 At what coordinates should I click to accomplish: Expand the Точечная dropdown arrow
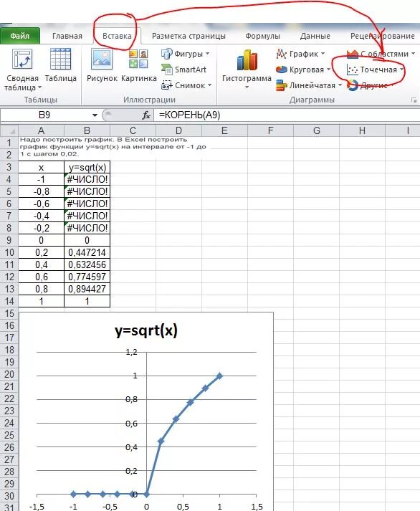[x=401, y=70]
